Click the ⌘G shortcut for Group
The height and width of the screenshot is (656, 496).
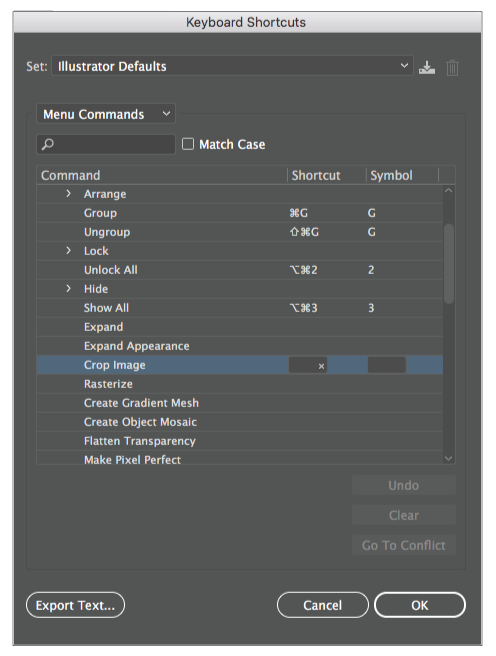pos(299,213)
